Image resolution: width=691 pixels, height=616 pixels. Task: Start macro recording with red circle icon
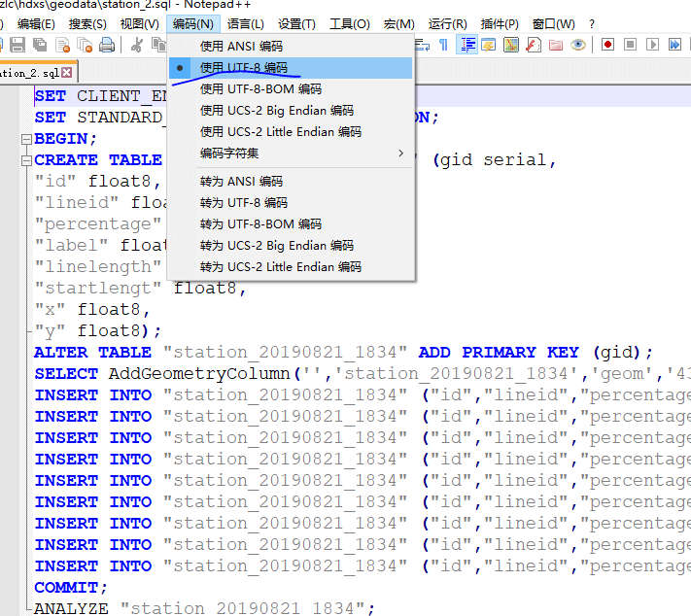[x=607, y=45]
